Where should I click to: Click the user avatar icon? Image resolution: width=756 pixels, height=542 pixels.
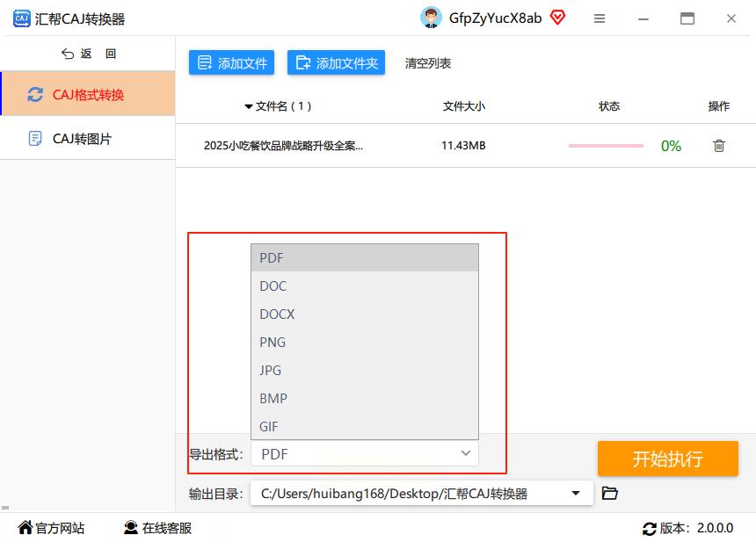431,17
